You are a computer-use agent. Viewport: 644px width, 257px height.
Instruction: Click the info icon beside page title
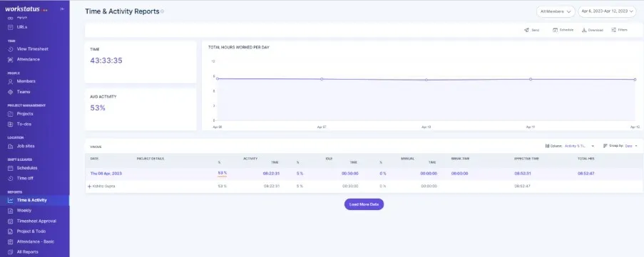[x=162, y=11]
